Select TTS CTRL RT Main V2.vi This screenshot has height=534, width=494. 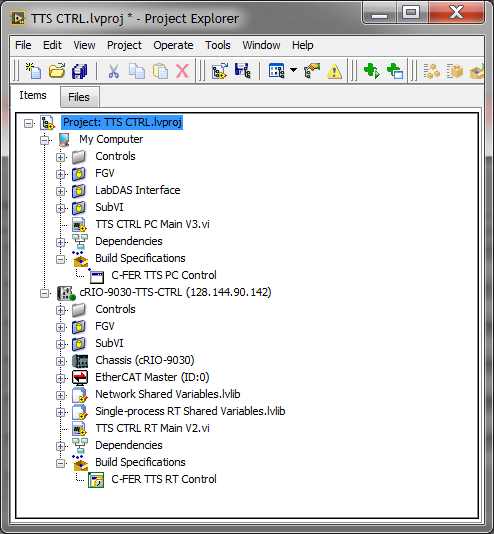[x=152, y=428]
